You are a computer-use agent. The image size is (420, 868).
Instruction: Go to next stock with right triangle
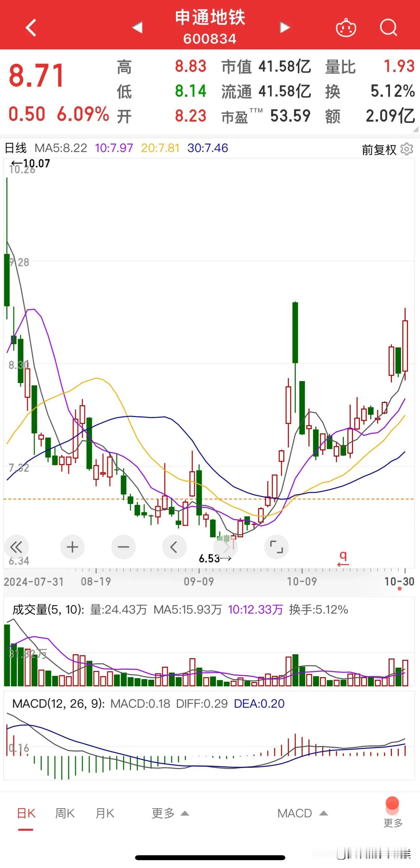(x=285, y=27)
